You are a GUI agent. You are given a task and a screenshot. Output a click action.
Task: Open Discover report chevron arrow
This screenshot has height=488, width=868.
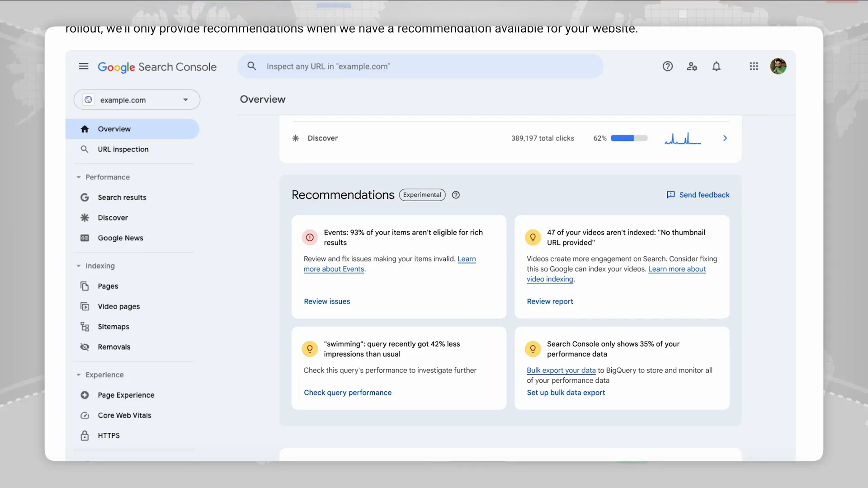pyautogui.click(x=725, y=138)
